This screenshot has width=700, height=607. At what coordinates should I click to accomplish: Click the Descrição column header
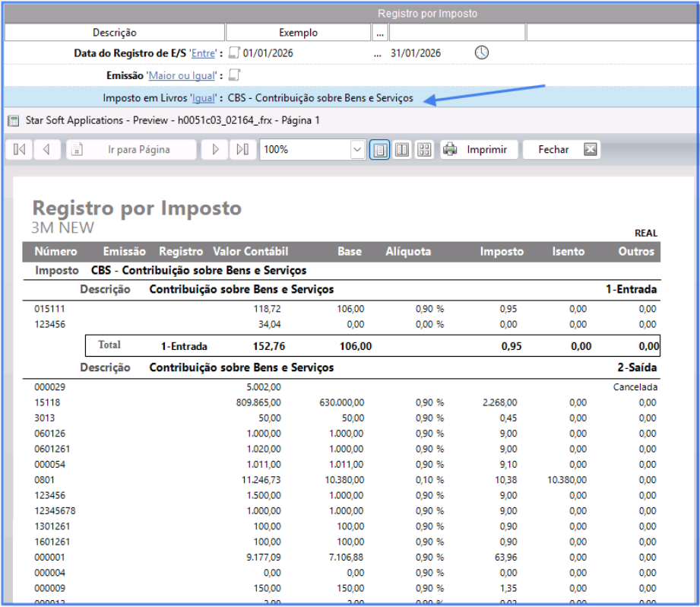click(114, 33)
